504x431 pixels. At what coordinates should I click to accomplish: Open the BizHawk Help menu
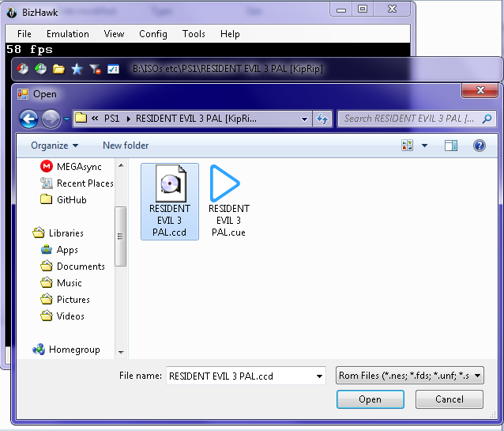[x=230, y=34]
